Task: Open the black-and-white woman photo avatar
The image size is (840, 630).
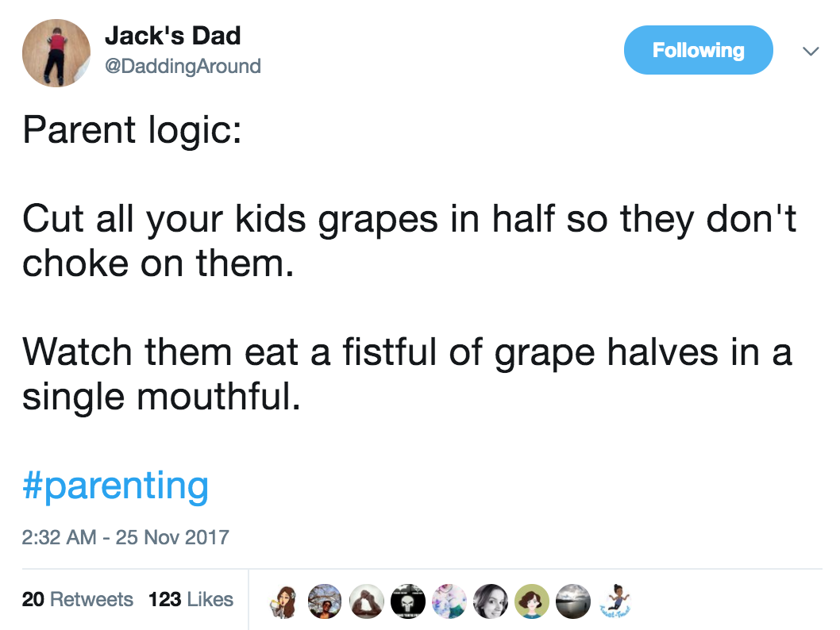Action: tap(491, 601)
